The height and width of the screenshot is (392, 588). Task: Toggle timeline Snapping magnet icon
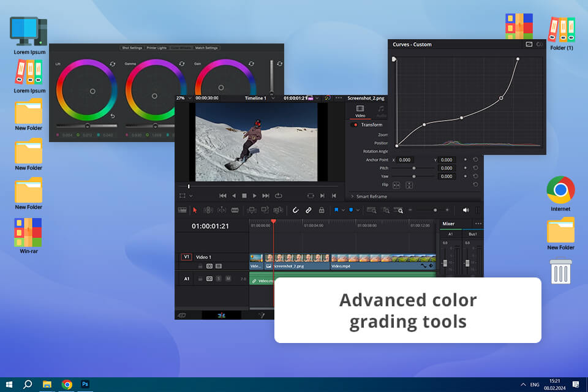(295, 210)
